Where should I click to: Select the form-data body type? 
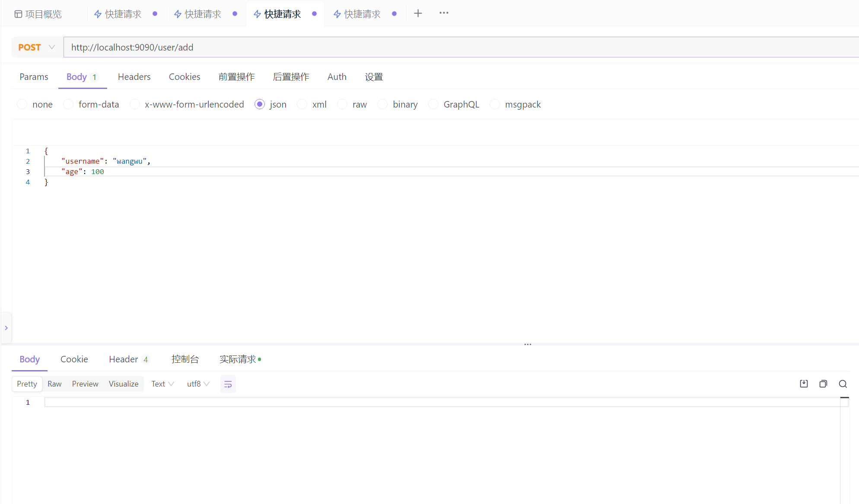91,105
